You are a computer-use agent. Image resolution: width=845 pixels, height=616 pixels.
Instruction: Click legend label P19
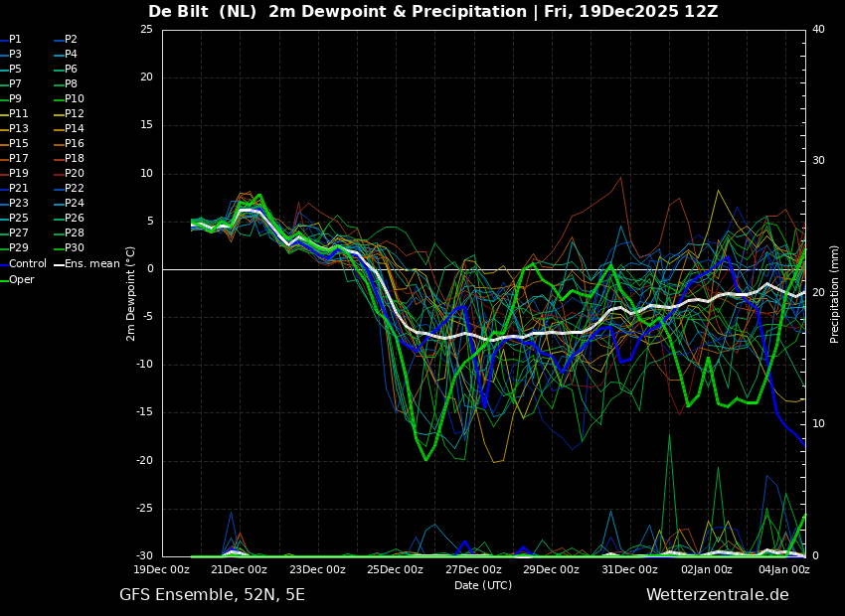pos(18,174)
